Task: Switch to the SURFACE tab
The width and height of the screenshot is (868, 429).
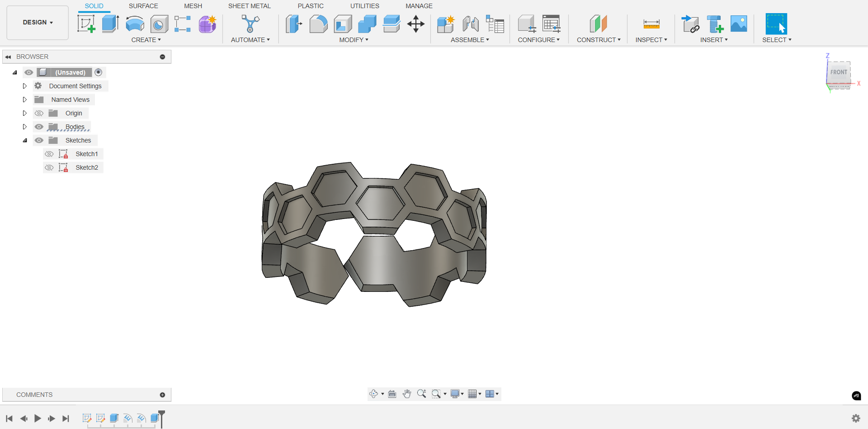Action: pyautogui.click(x=143, y=6)
